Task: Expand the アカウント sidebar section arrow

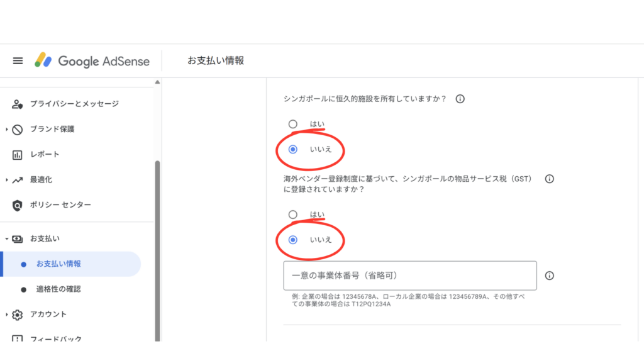Action: (x=6, y=315)
